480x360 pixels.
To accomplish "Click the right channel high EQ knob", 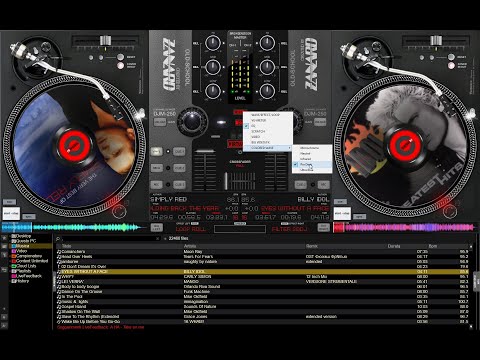I will click(267, 43).
